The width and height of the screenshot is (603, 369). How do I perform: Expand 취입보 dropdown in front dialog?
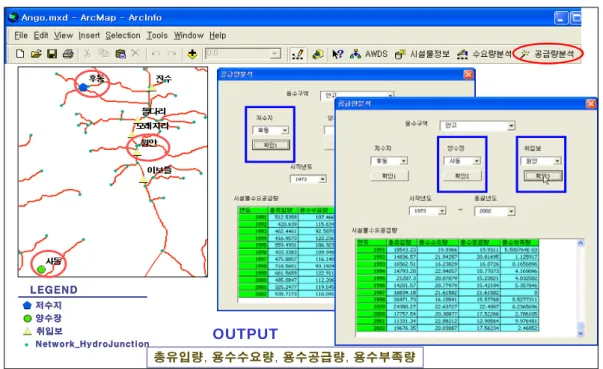click(557, 161)
